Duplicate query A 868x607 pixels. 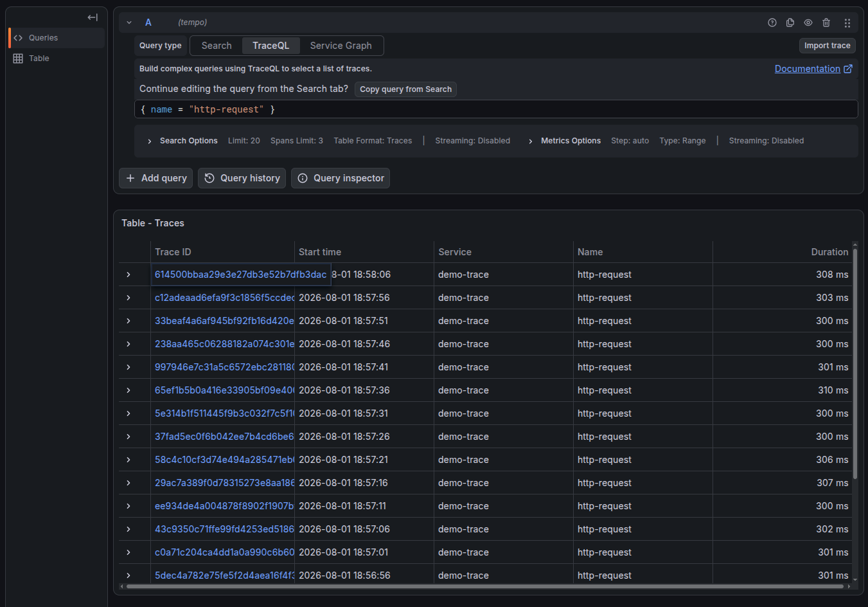(790, 23)
